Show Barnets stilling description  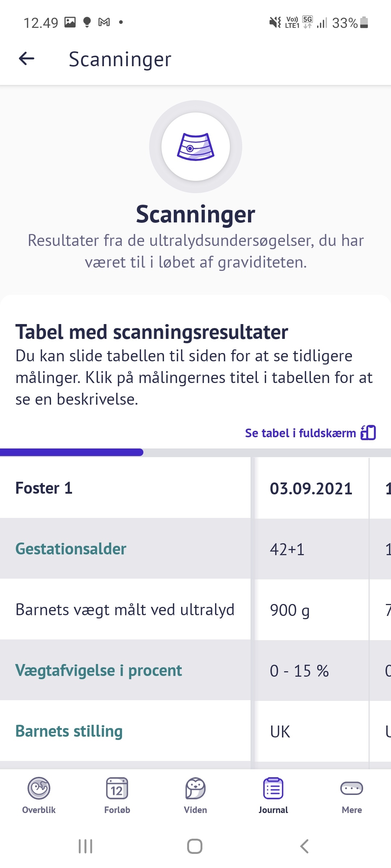(69, 731)
